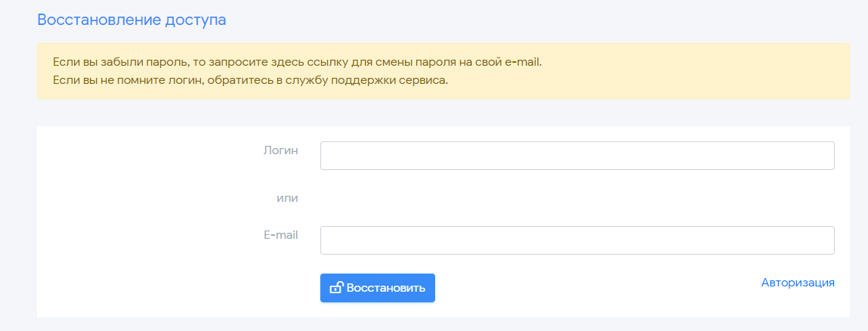This screenshot has height=331, width=868.
Task: Click the Восстановление доступа heading
Action: pos(131,20)
